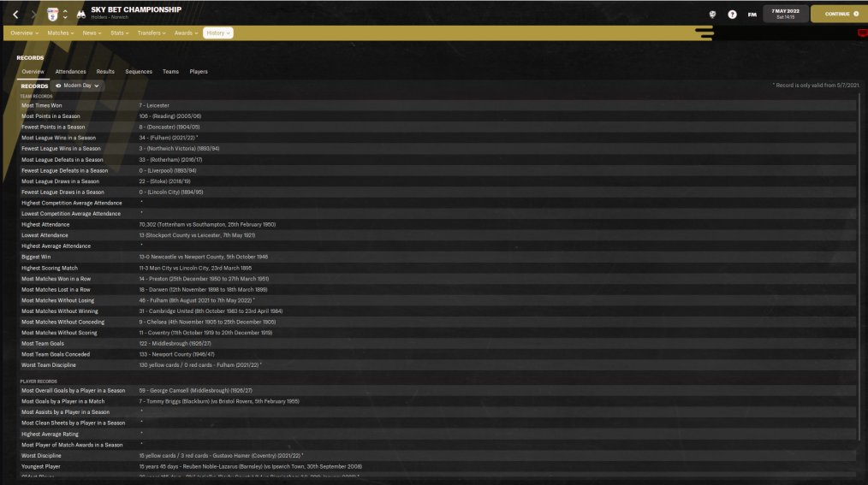Cycle competitions with the up/down arrows

tap(65, 15)
